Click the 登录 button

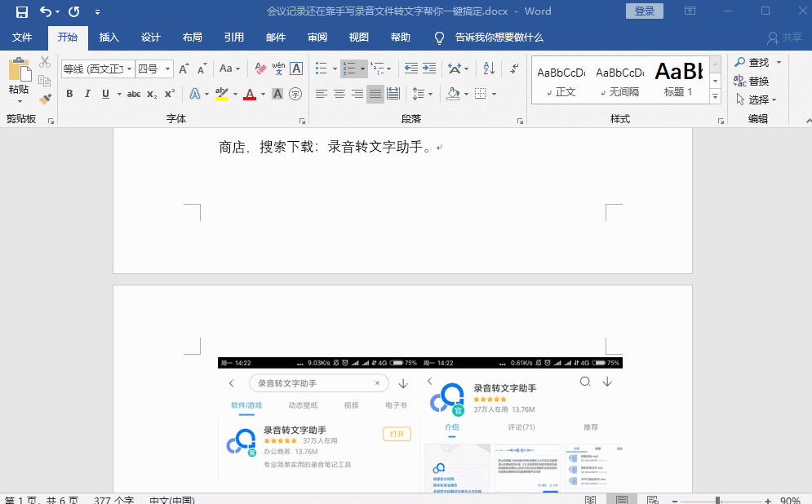(x=645, y=11)
